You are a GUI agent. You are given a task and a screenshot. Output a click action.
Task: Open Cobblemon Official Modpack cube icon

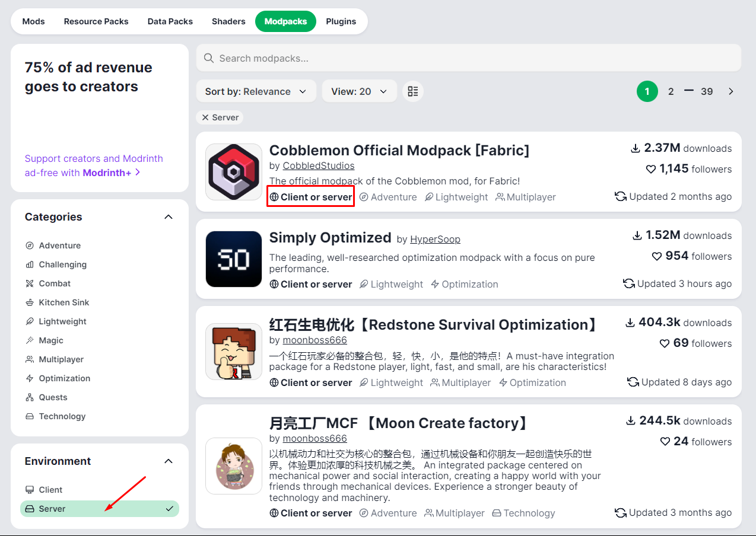coord(234,172)
